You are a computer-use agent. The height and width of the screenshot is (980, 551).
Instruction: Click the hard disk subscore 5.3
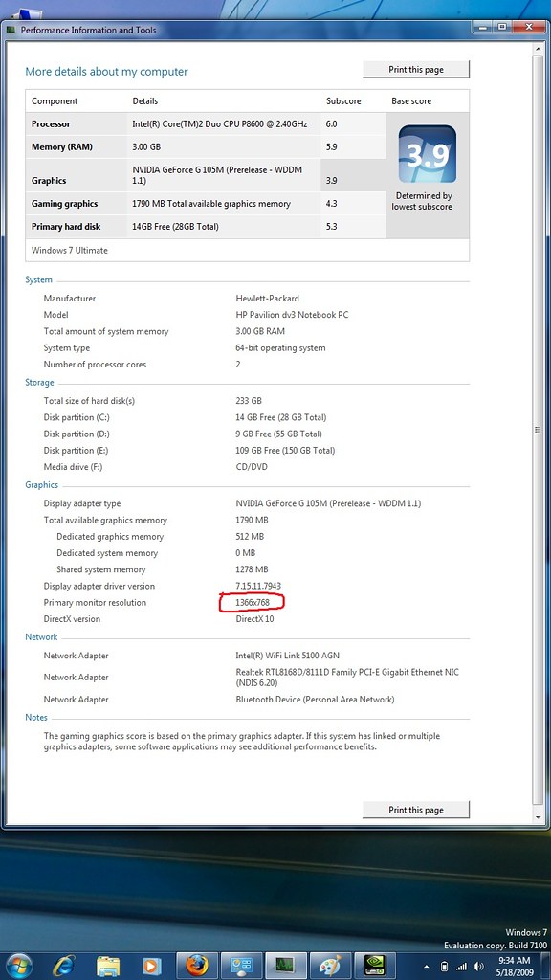(331, 226)
